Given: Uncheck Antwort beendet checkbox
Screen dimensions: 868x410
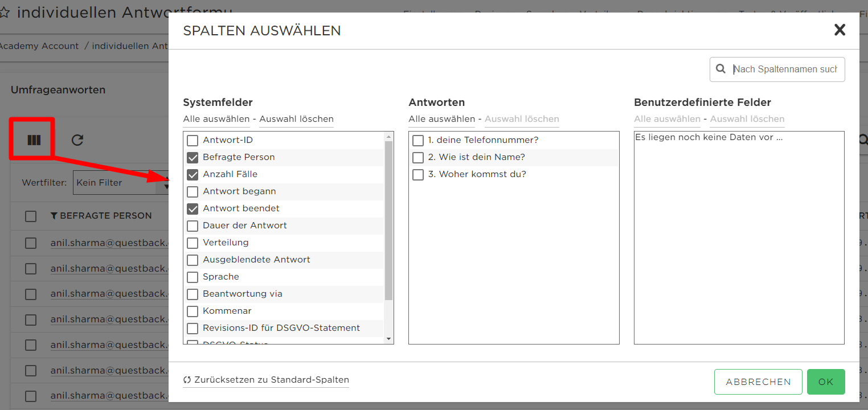Looking at the screenshot, I should click(193, 209).
